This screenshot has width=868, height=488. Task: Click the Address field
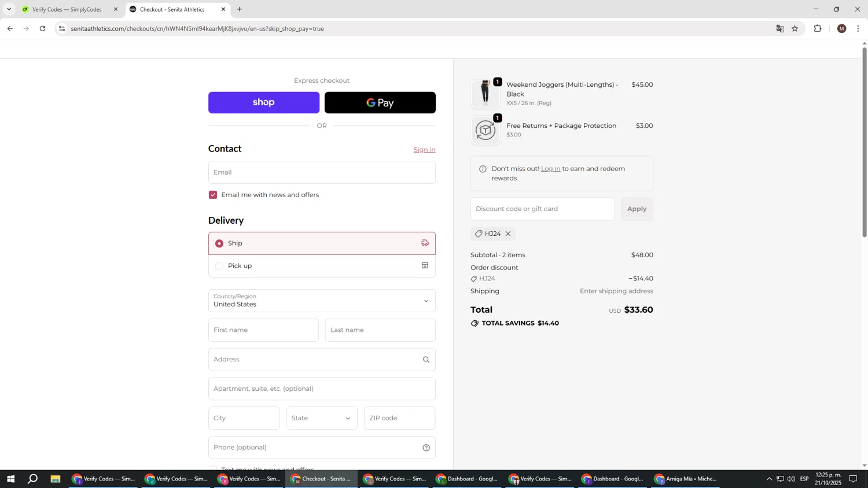[x=322, y=360]
